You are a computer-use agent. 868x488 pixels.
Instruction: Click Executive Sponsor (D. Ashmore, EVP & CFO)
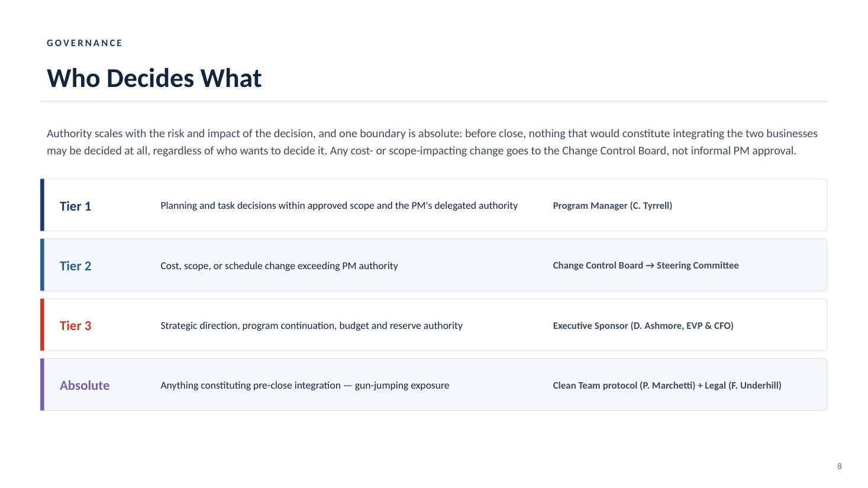pos(643,325)
